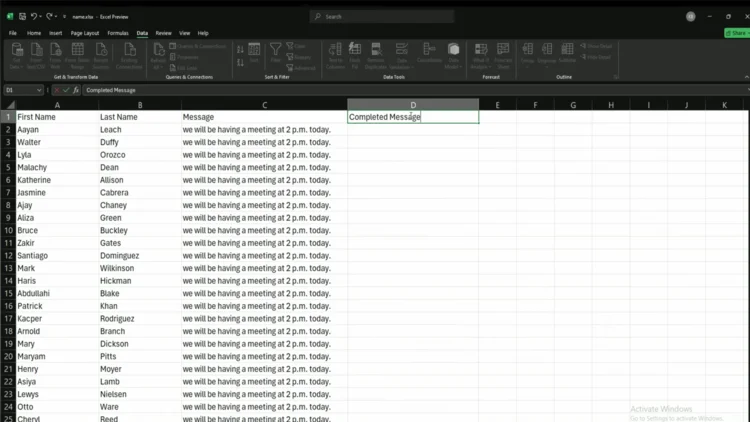The width and height of the screenshot is (750, 422).
Task: Open the File tab
Action: tap(13, 33)
